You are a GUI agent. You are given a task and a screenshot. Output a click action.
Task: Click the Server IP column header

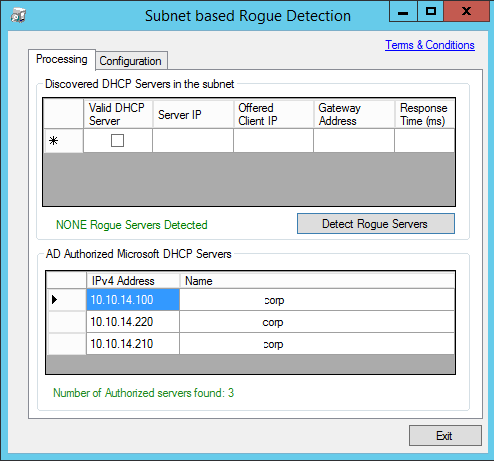[193, 114]
